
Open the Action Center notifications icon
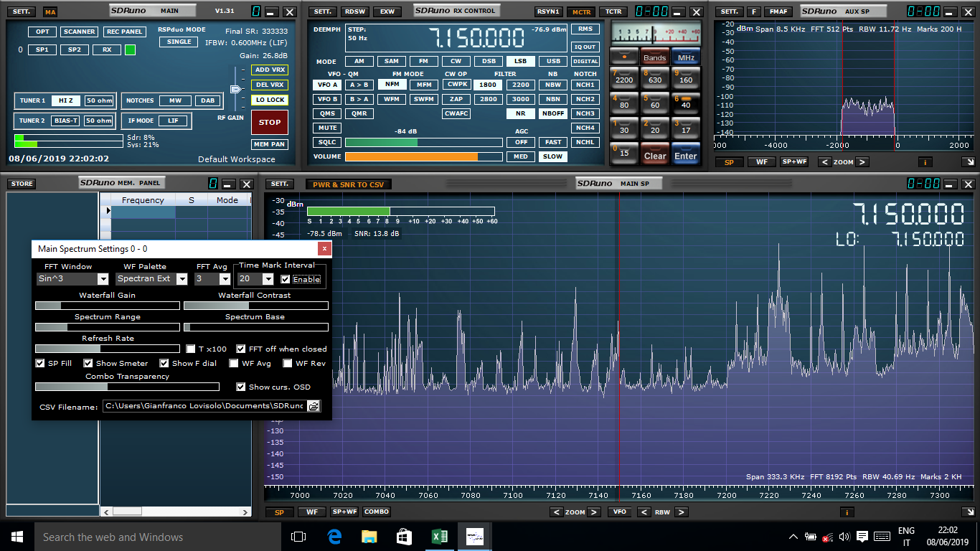pyautogui.click(x=862, y=537)
